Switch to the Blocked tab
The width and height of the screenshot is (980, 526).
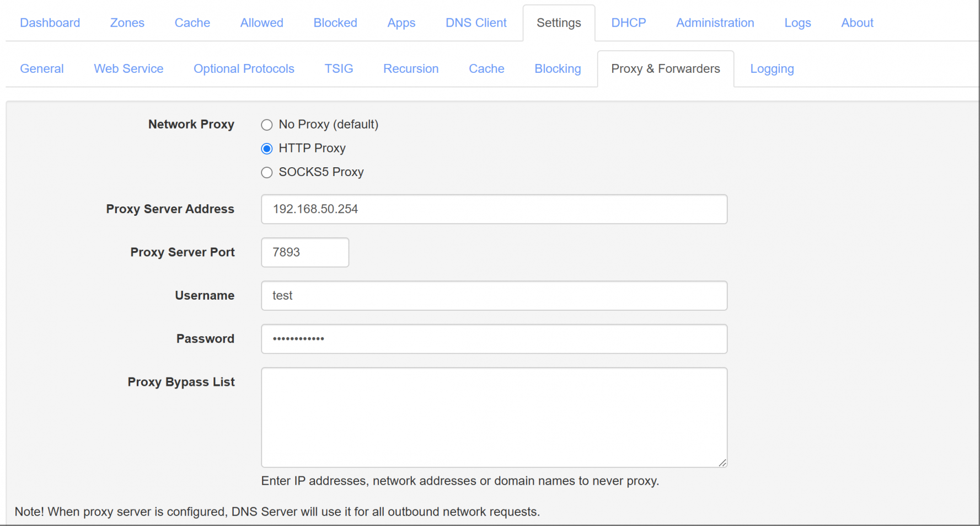tap(335, 23)
